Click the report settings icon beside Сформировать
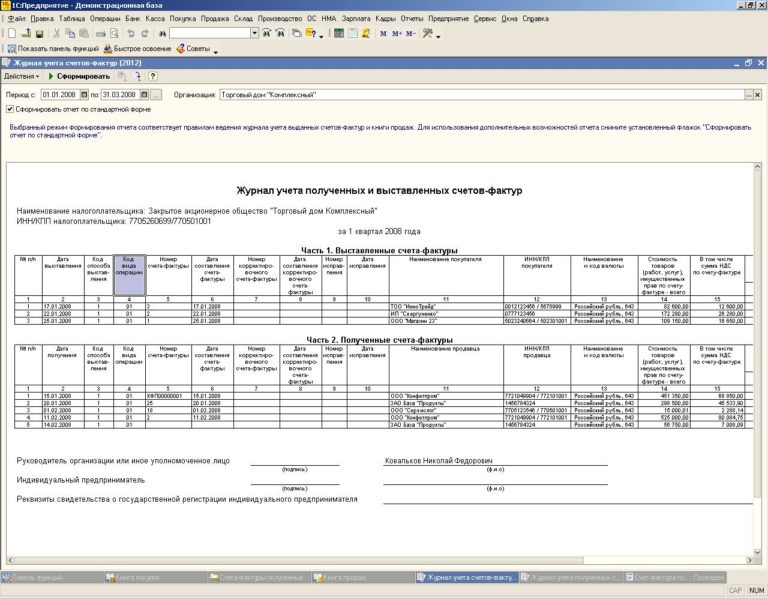This screenshot has width=768, height=599. coord(122,76)
